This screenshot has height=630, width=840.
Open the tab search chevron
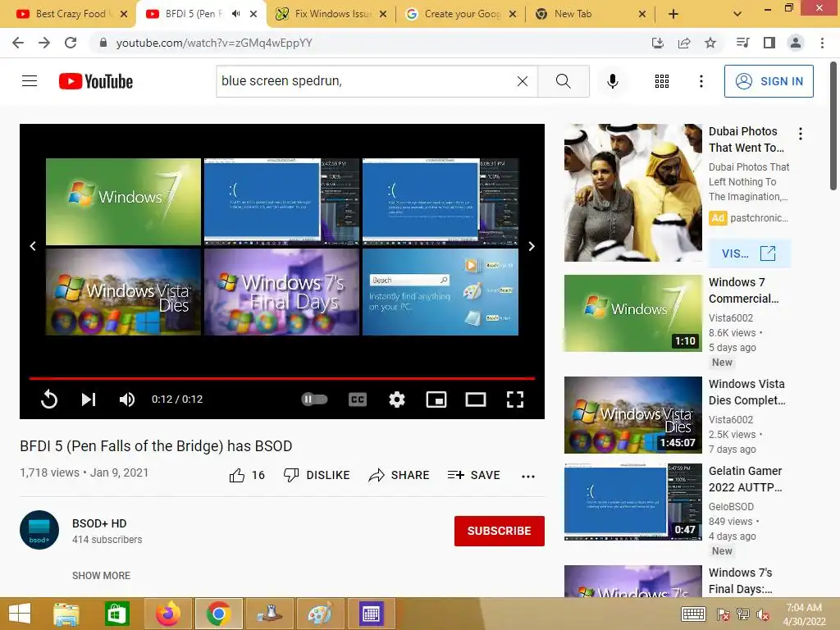pyautogui.click(x=737, y=14)
